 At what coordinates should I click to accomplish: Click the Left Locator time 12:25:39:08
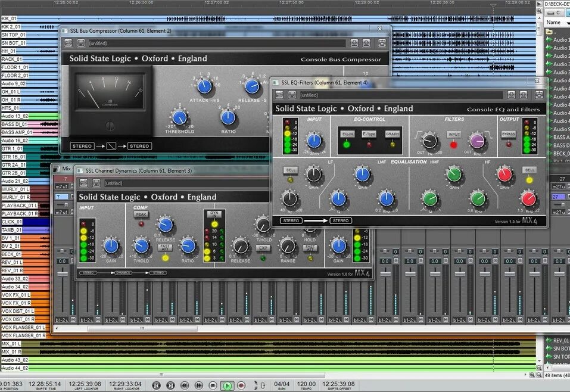pyautogui.click(x=85, y=384)
